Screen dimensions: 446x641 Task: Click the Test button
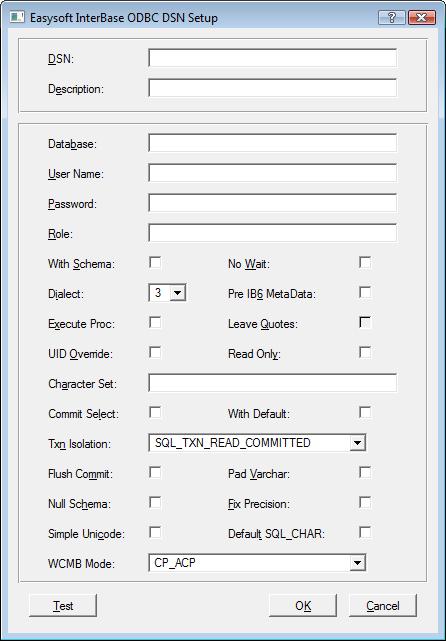(x=63, y=605)
